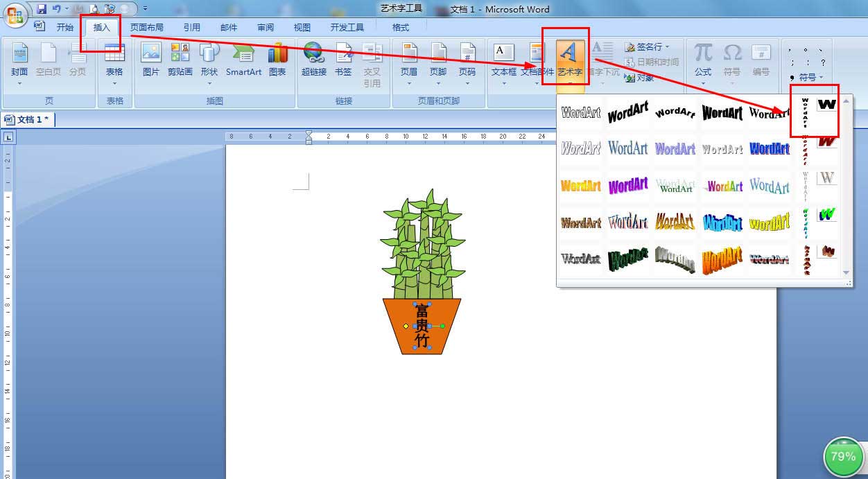Switch to the 页面布局 tab
868x479 pixels.
tap(147, 28)
